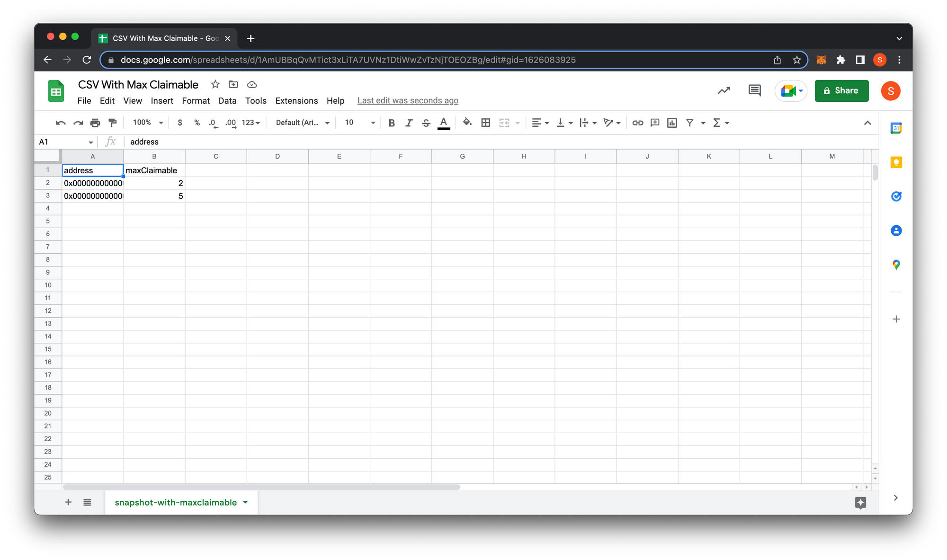This screenshot has width=947, height=560.
Task: Open the borders tool
Action: 485,123
